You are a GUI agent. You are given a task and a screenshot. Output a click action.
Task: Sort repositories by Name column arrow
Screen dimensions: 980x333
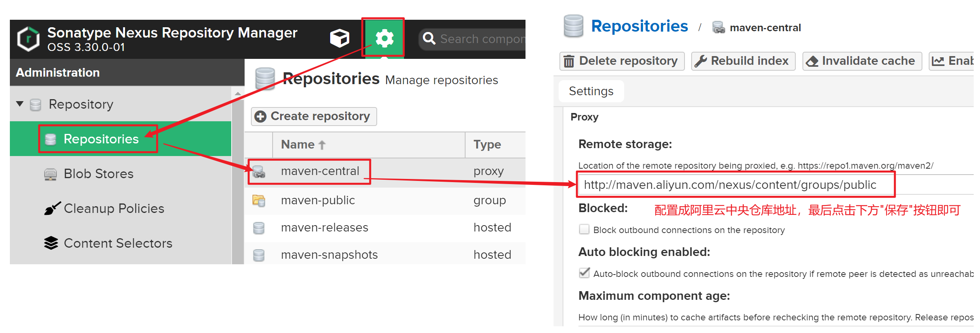click(x=322, y=145)
